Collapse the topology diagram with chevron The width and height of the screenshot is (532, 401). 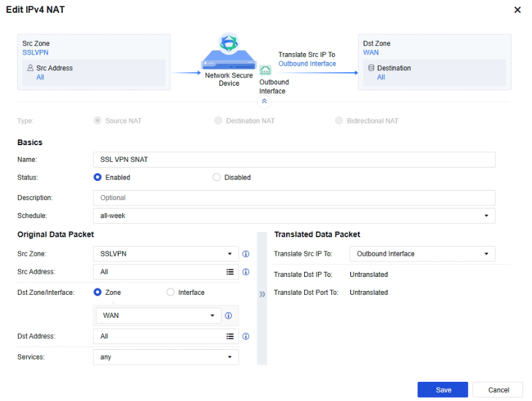(x=264, y=101)
